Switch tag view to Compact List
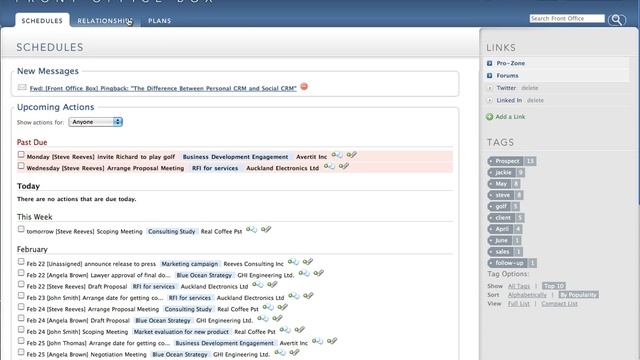This screenshot has width=640, height=360. coord(559,304)
